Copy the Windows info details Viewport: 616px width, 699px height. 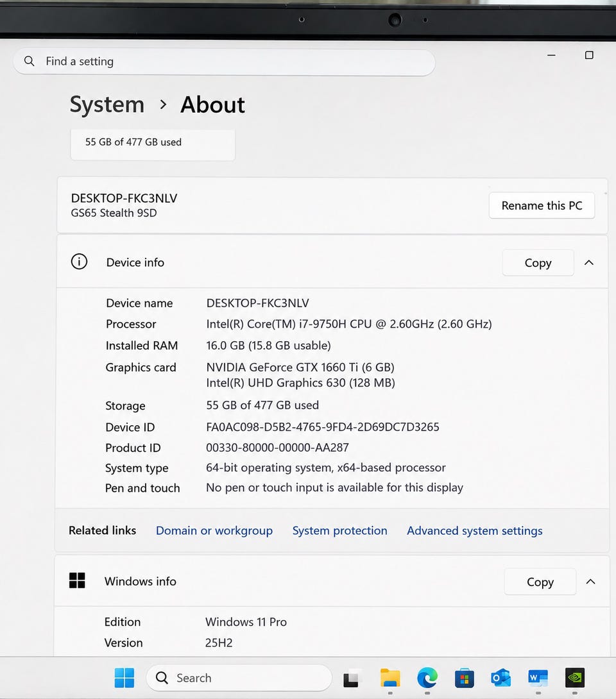tap(540, 582)
